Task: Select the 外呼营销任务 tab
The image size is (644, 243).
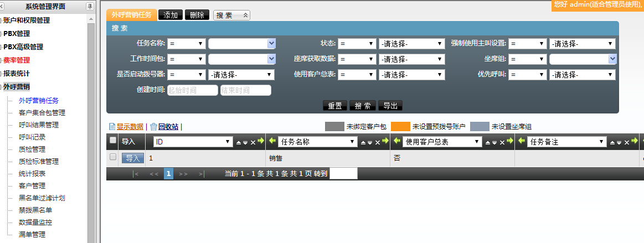Action: (x=132, y=15)
